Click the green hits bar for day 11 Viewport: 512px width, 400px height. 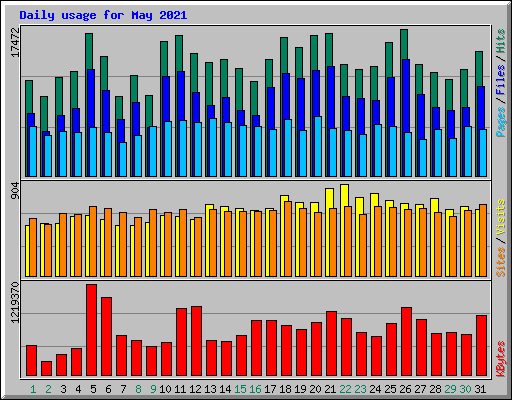tap(179, 53)
